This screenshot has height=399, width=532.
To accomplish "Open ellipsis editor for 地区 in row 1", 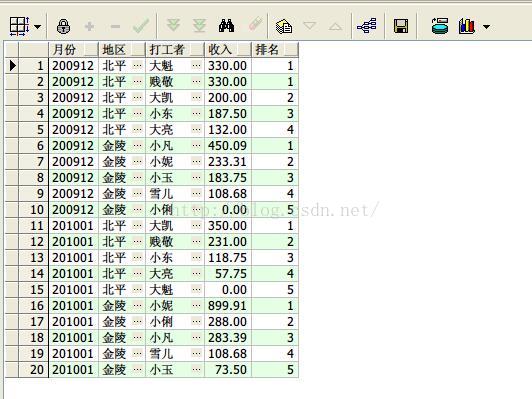I will point(137,65).
